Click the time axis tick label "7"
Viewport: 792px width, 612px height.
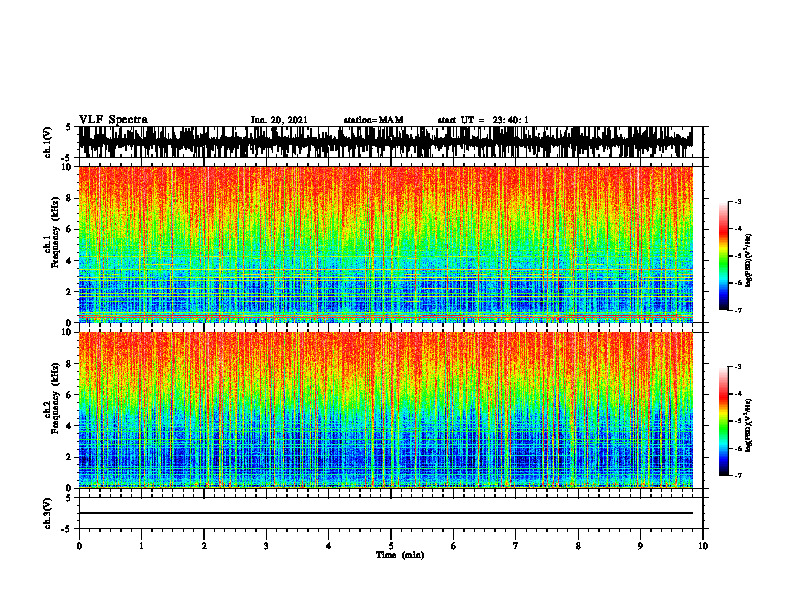516,546
